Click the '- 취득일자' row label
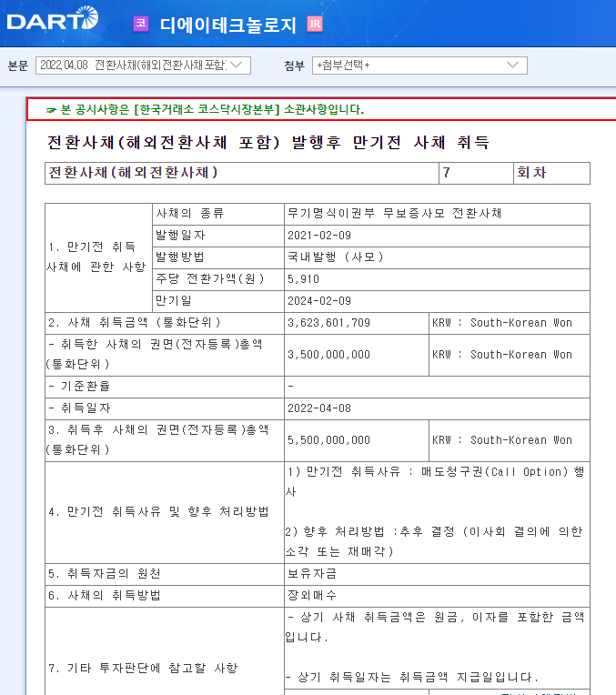 tap(79, 408)
